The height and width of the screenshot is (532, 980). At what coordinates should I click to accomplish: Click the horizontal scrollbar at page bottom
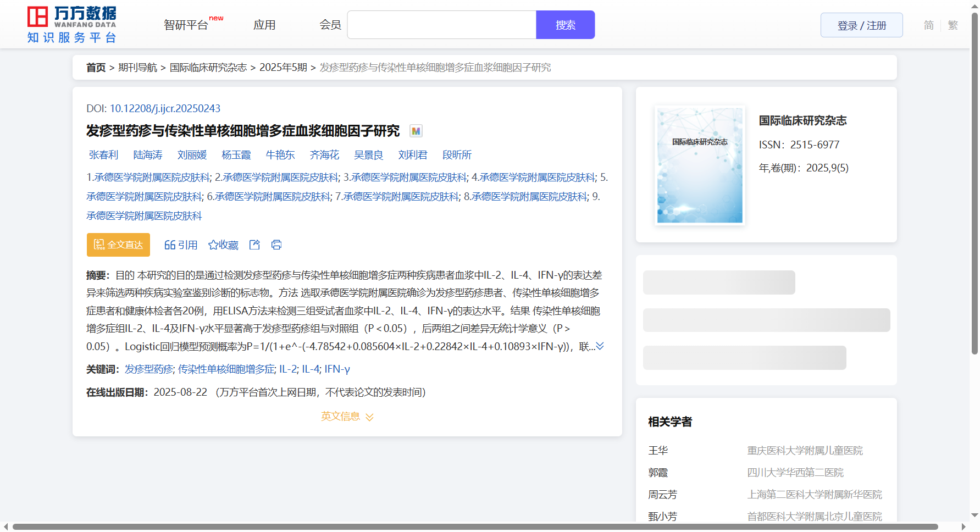pos(475,527)
